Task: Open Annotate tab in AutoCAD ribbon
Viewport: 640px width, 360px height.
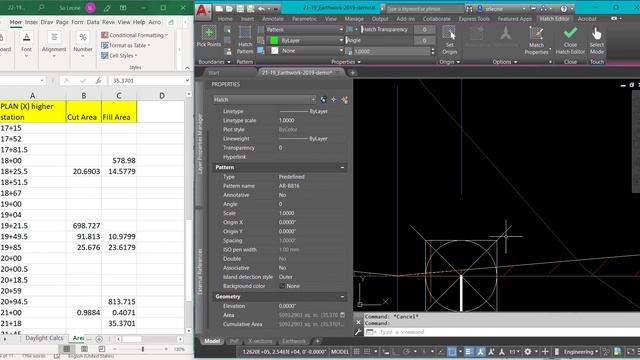Action: tap(273, 19)
